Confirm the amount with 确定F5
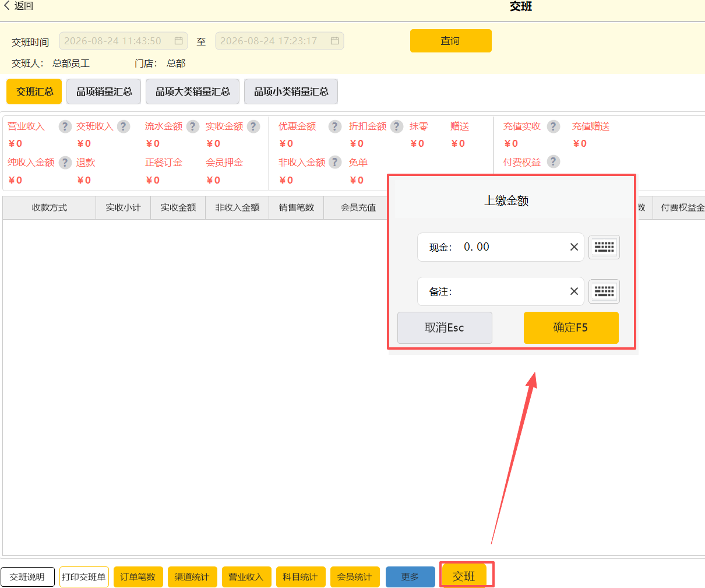Screen dimensions: 705x588 (x=571, y=328)
